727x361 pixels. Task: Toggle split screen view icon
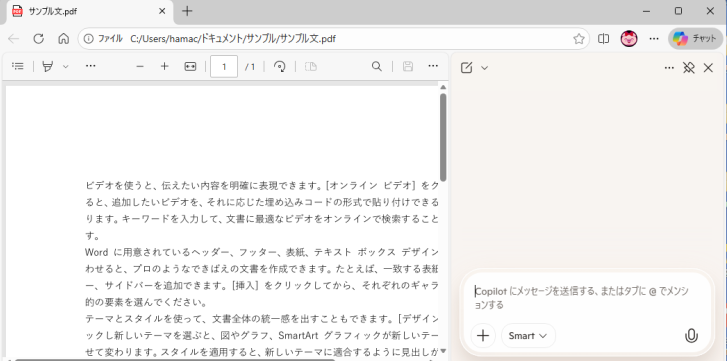pyautogui.click(x=603, y=39)
